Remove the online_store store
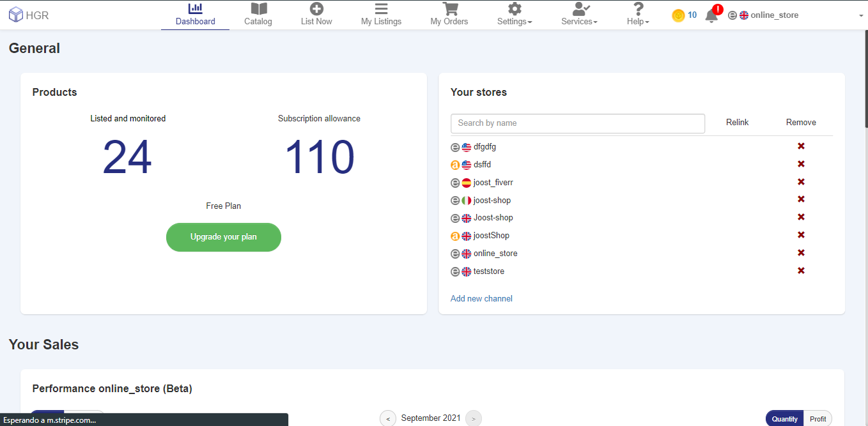Viewport: 868px width, 426px height. (801, 253)
